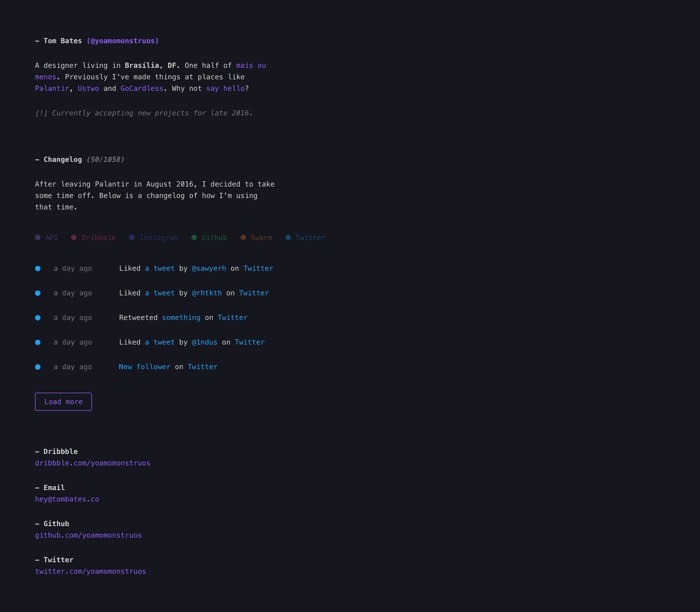
Task: Click the blue dot beside @rhtkth's liked tweet entry
Action: 37,293
